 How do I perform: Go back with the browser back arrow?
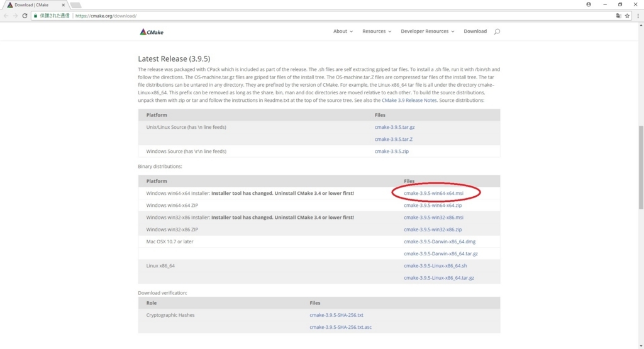(x=6, y=16)
